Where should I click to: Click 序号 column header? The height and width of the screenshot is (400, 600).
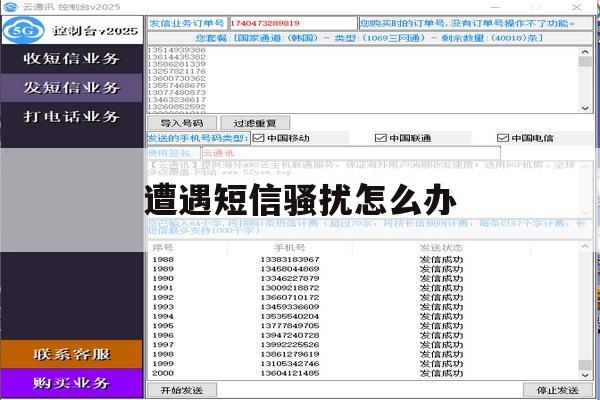click(x=163, y=248)
